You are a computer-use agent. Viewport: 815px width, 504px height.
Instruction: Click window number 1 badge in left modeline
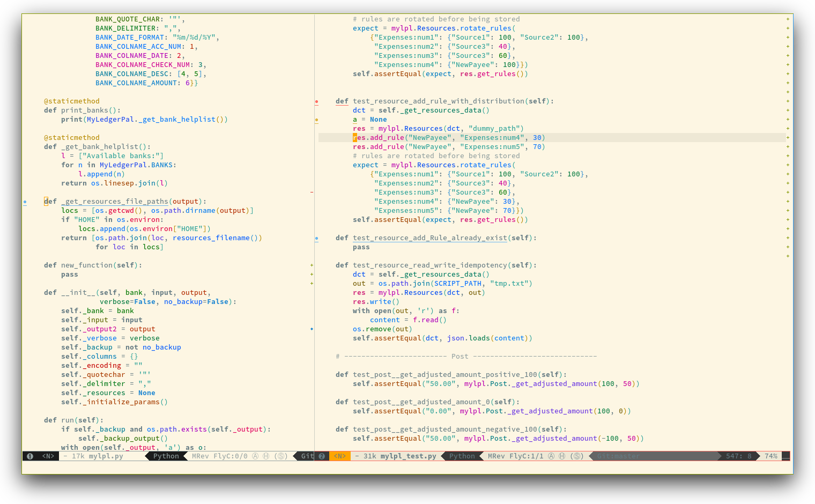click(x=30, y=456)
